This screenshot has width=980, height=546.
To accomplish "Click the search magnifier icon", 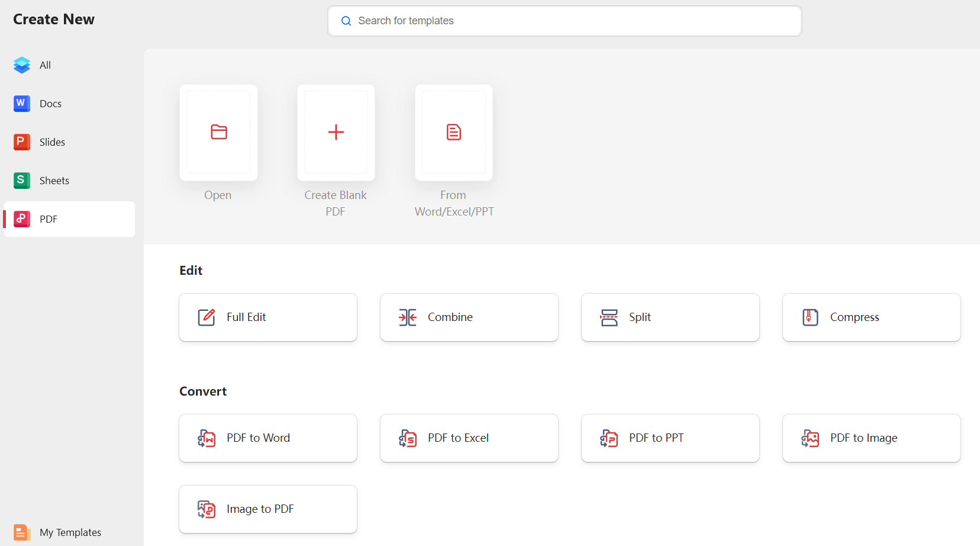I will tap(346, 21).
